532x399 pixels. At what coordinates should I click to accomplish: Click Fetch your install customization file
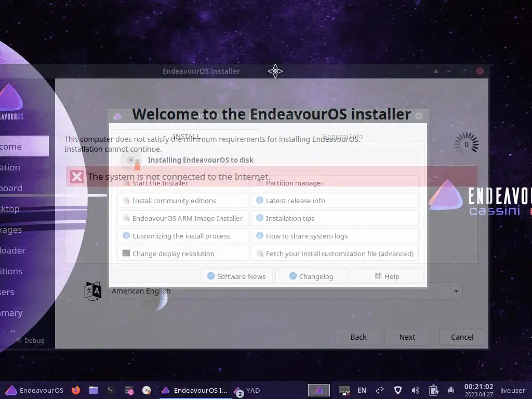335,254
